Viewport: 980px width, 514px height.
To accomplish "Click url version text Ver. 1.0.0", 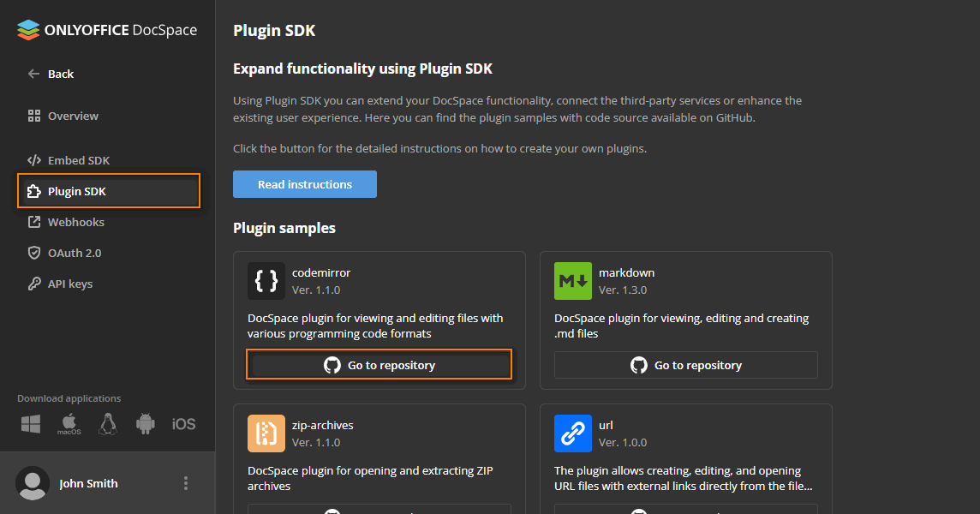I will [x=623, y=443].
